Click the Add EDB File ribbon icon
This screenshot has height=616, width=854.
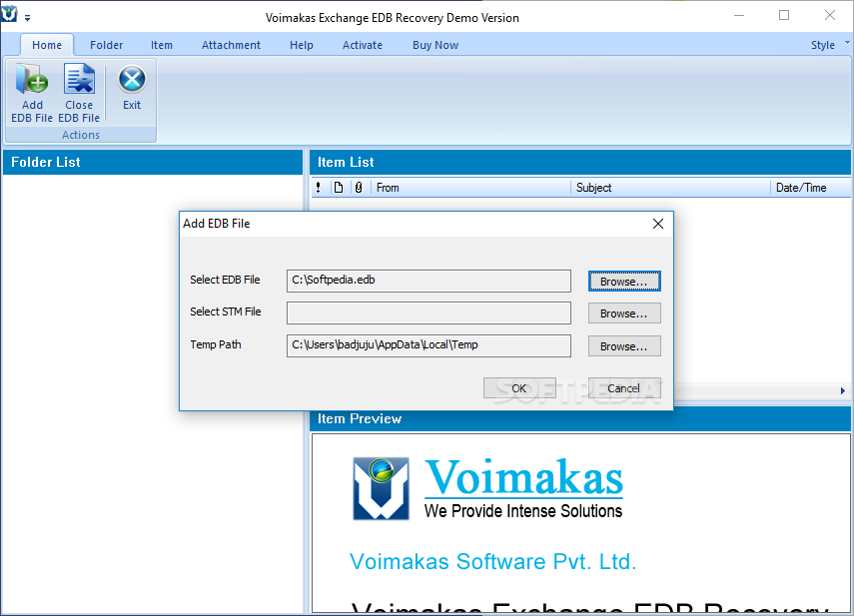(x=32, y=93)
